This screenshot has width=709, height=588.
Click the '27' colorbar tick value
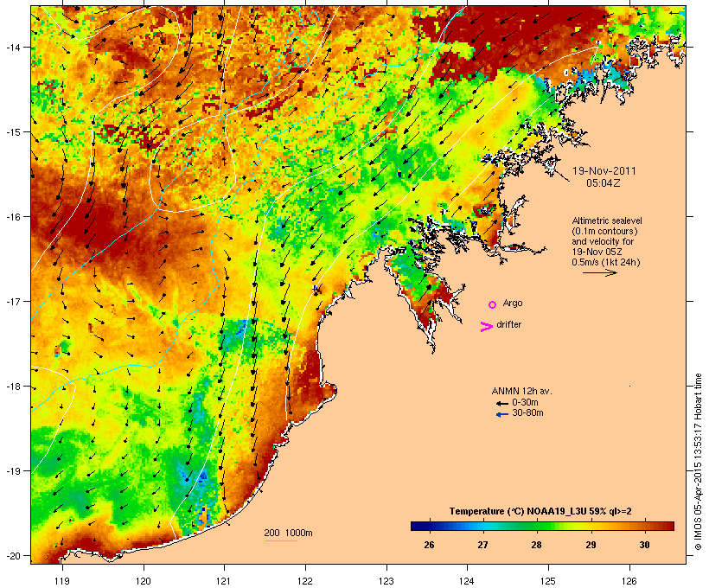point(483,545)
